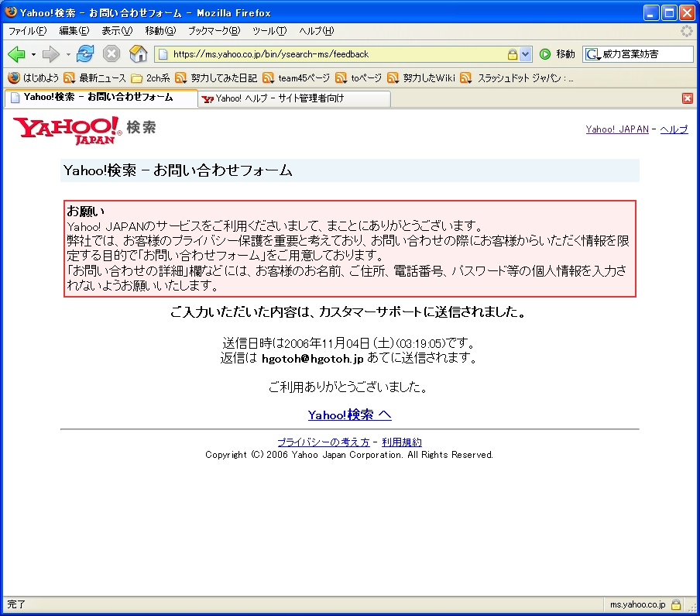Image resolution: width=700 pixels, height=616 pixels.
Task: Follow the Yahoo! JAPAN link at top right
Action: point(617,129)
